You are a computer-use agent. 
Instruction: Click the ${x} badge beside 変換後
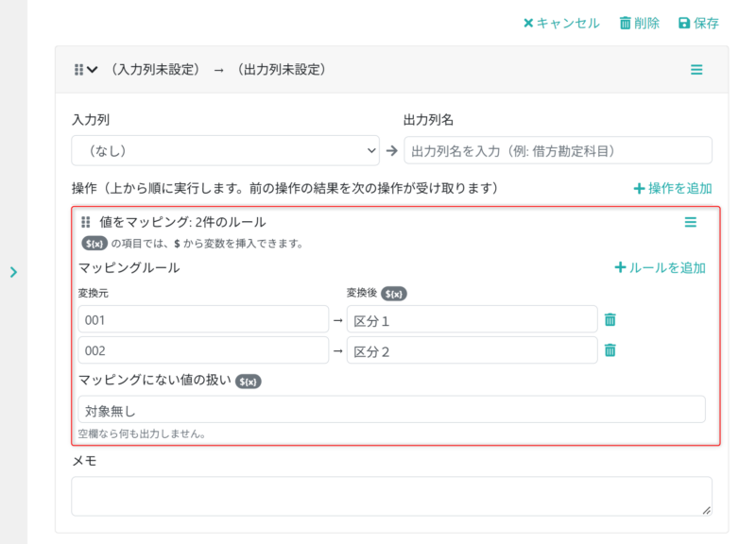(x=394, y=294)
